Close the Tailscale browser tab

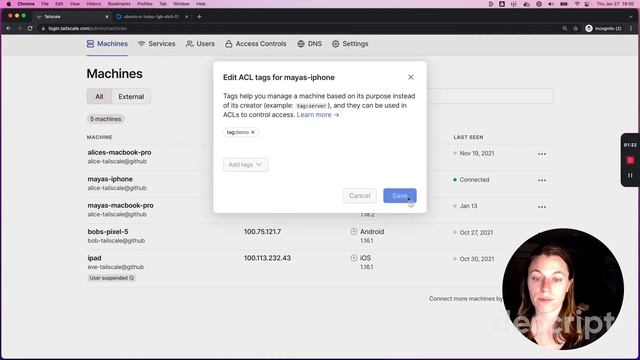tap(107, 17)
